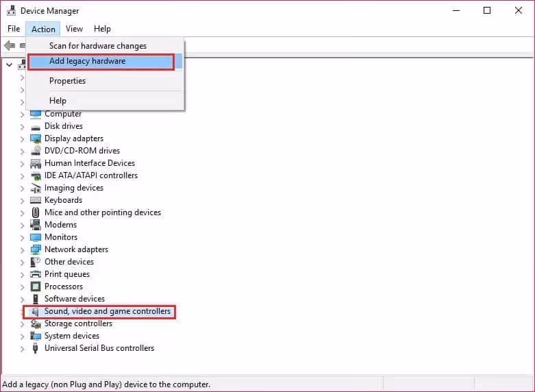This screenshot has height=392, width=535.
Task: Select the Imaging devices tree item
Action: click(74, 188)
